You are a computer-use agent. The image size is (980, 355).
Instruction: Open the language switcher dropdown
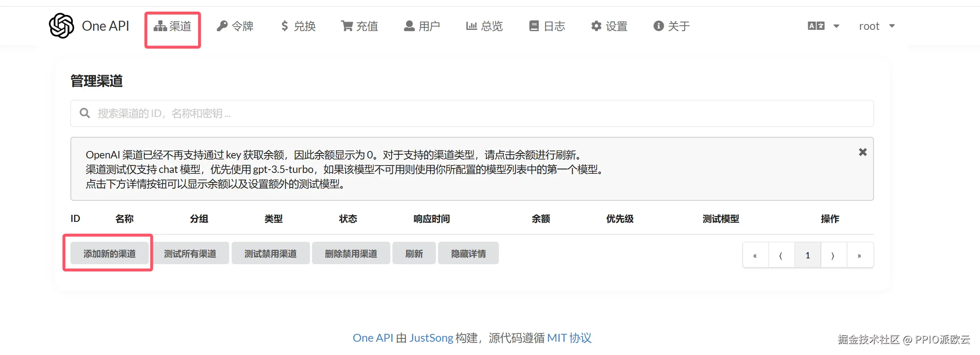[x=823, y=26]
